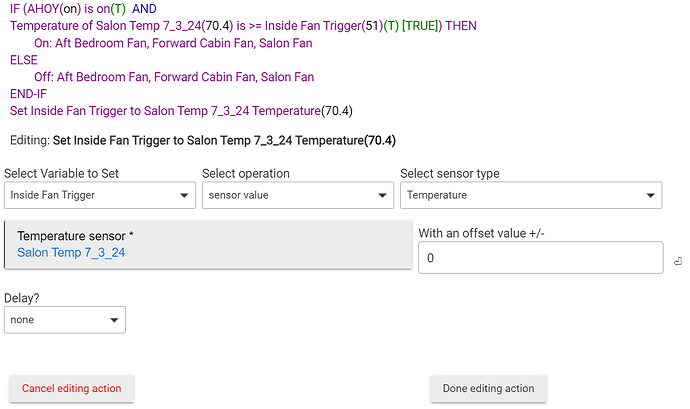Click the arrow on the none delay dropdown
This screenshot has width=690, height=409.
pos(114,320)
